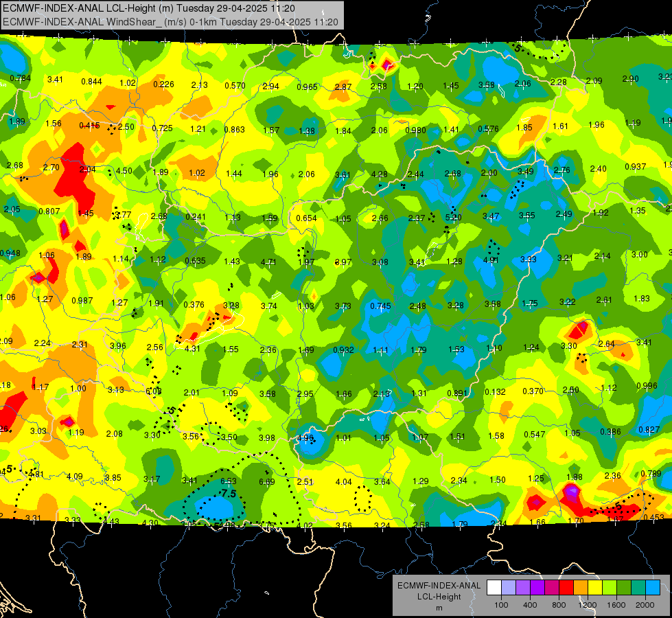672x618 pixels.
Task: Click the wind shear value 0.654
Action: point(306,218)
